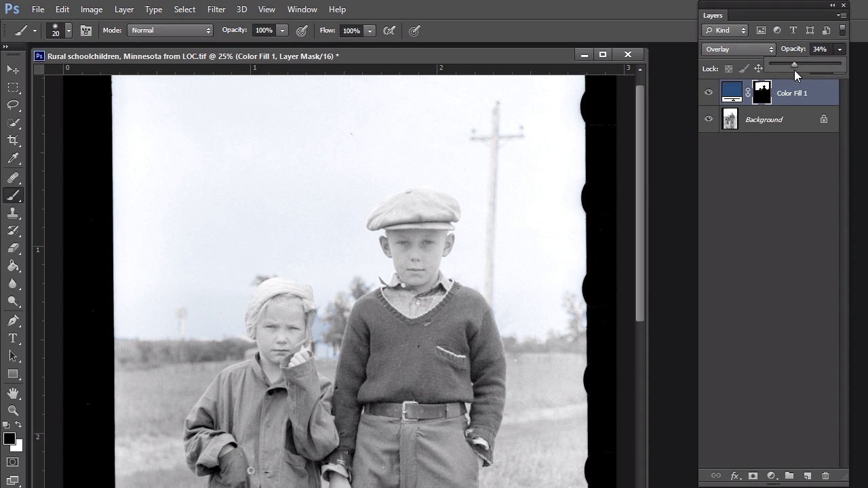
Task: Select the Lasso tool
Action: [13, 105]
